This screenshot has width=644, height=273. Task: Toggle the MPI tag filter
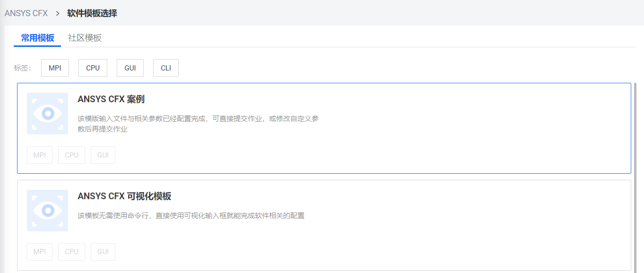point(55,68)
